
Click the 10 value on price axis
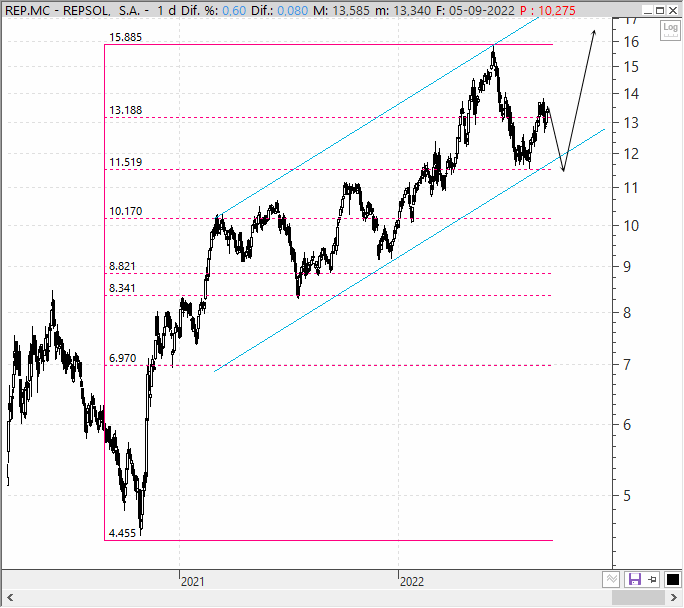[x=631, y=225]
